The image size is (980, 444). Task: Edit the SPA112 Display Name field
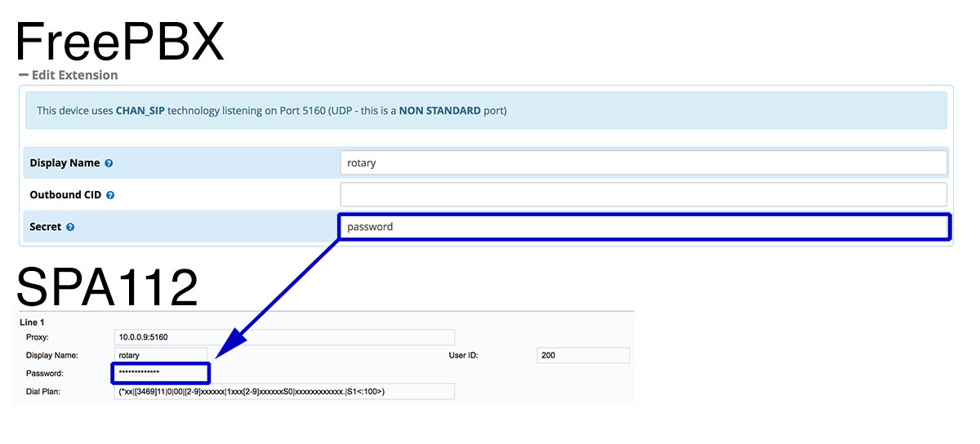pyautogui.click(x=161, y=355)
